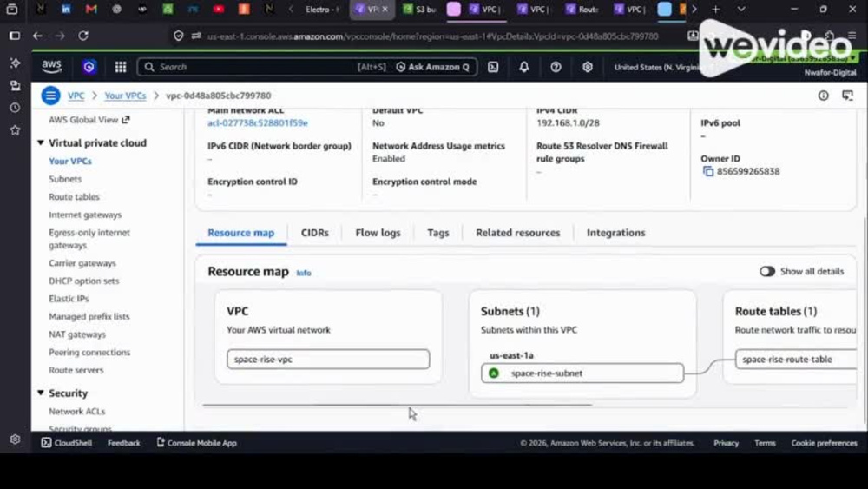The image size is (868, 489).
Task: Open the acl-027738c528801f59e network ACL link
Action: tap(258, 123)
